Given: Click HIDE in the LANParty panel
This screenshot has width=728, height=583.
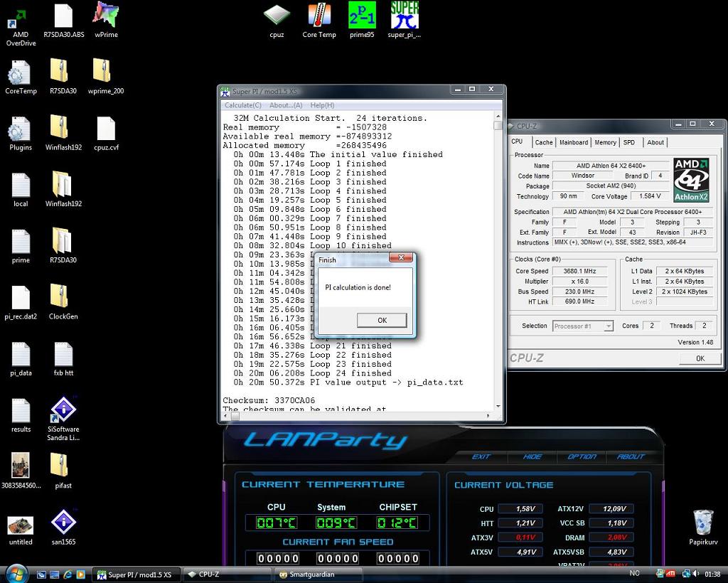Looking at the screenshot, I should (x=532, y=456).
